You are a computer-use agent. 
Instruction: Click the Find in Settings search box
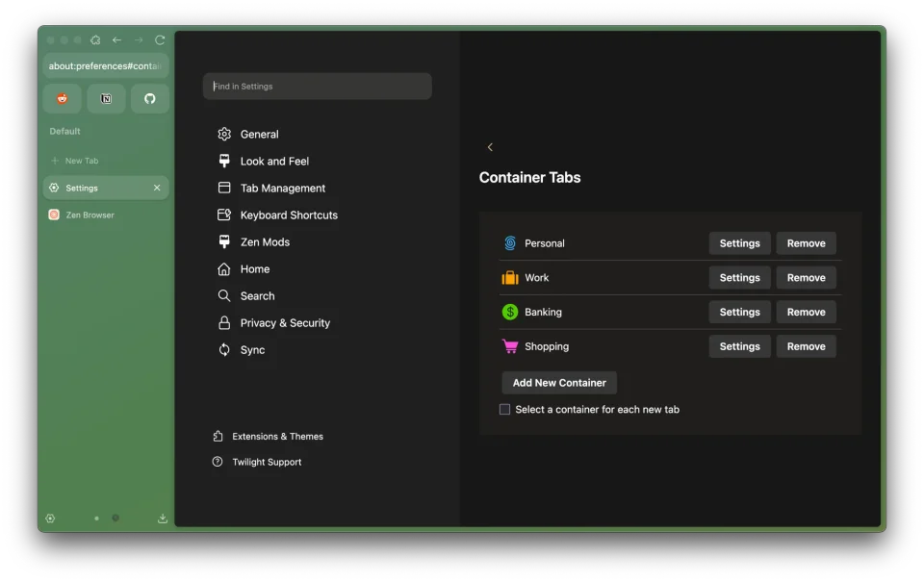[x=317, y=86]
